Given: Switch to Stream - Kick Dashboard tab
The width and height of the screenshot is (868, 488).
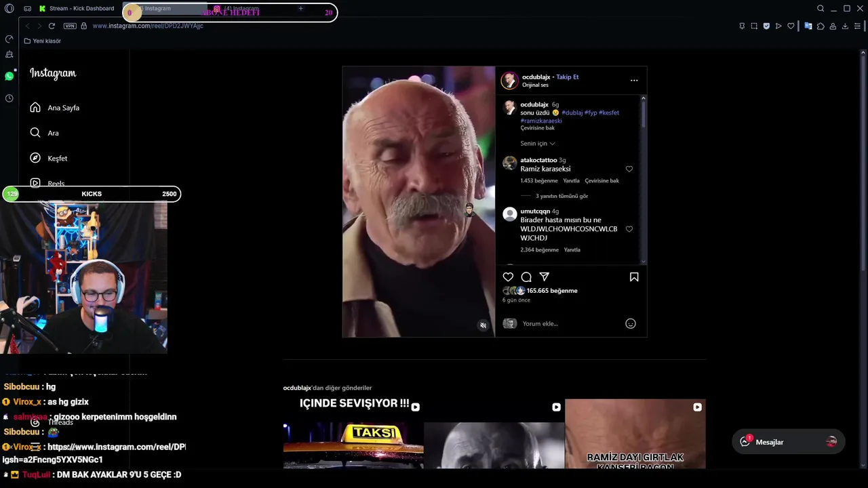Looking at the screenshot, I should click(x=76, y=8).
